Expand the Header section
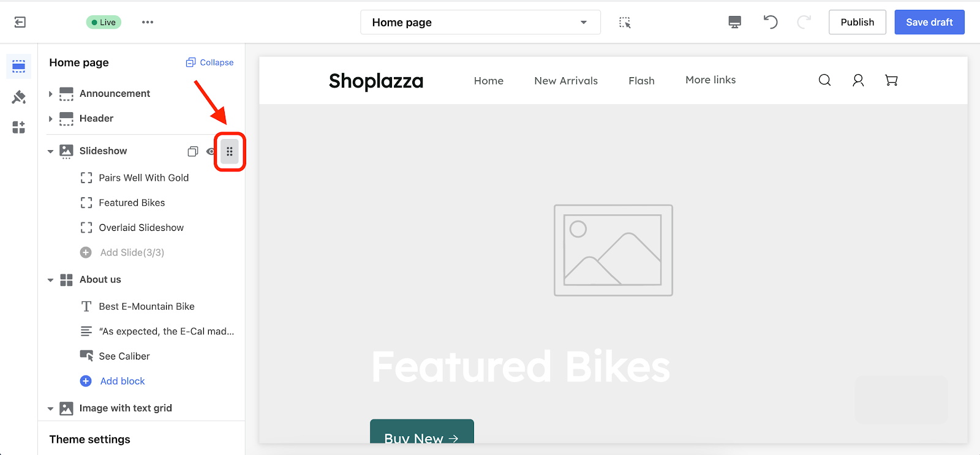Screen dimensions: 980x455 pyautogui.click(x=50, y=119)
